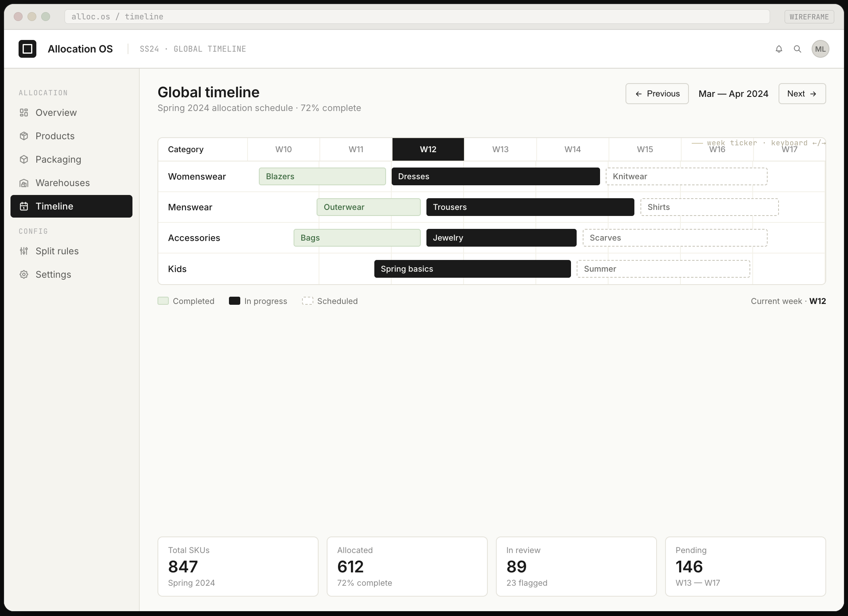The height and width of the screenshot is (616, 848).
Task: Go to Next date range
Action: (x=802, y=94)
